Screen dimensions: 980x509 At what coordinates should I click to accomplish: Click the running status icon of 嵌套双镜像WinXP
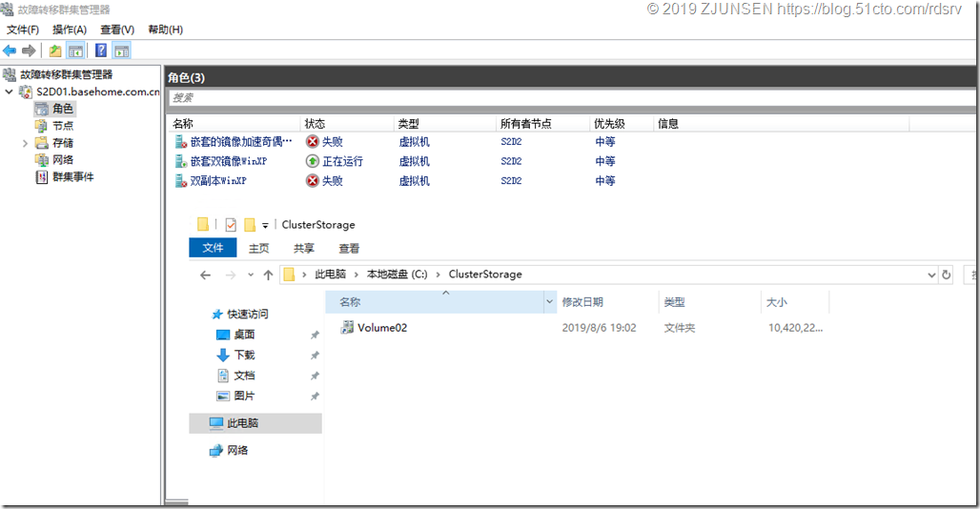coord(313,161)
